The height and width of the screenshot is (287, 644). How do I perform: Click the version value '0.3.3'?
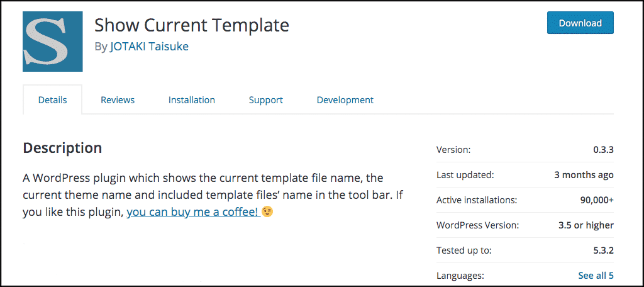pos(603,150)
